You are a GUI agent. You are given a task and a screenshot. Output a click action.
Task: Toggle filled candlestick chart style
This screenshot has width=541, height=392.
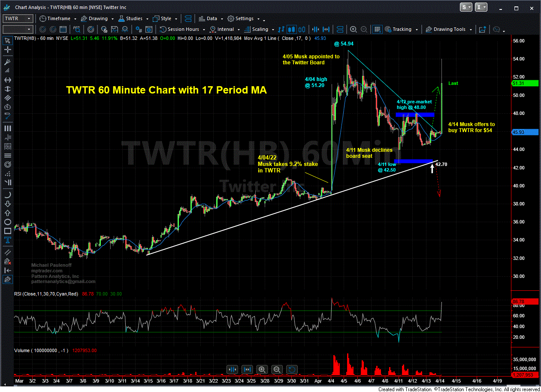pos(291,29)
